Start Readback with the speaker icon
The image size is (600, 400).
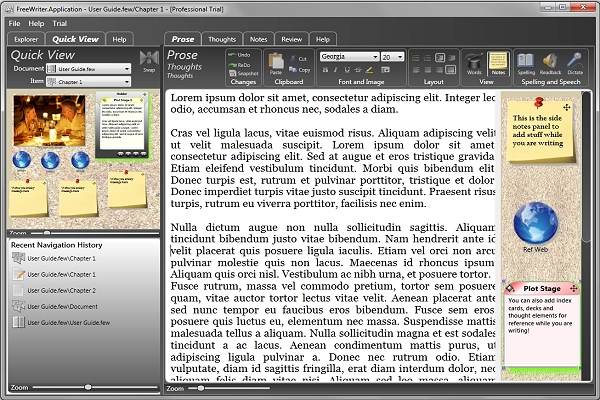coord(550,64)
